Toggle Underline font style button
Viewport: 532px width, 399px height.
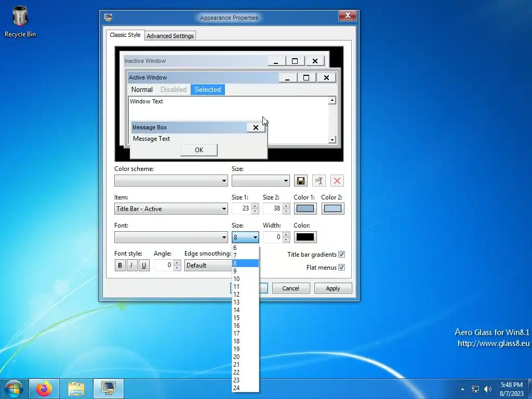point(144,265)
